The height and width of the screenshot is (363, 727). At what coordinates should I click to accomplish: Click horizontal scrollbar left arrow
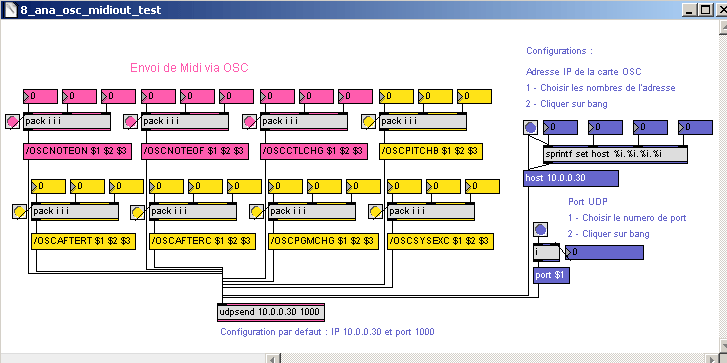point(274,358)
